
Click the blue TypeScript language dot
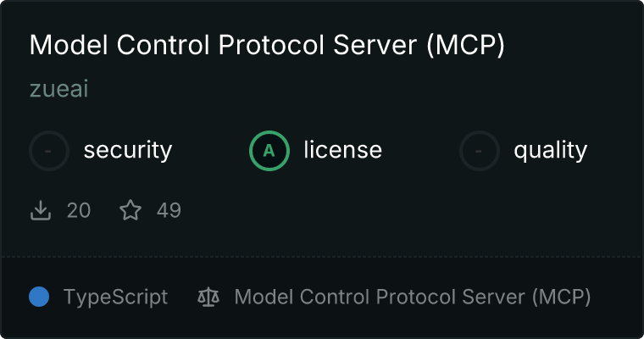click(39, 297)
